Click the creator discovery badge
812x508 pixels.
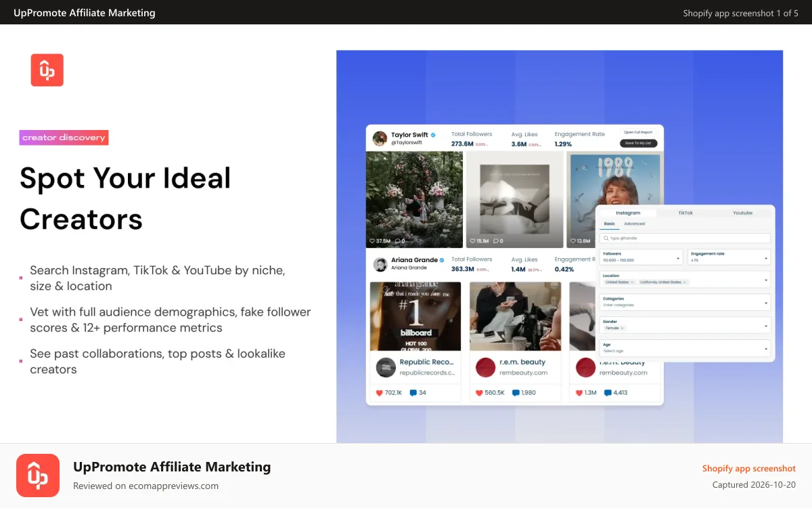point(64,137)
